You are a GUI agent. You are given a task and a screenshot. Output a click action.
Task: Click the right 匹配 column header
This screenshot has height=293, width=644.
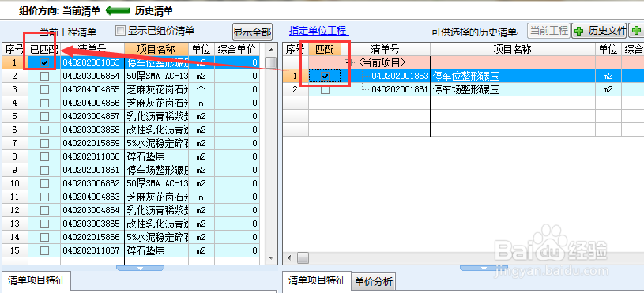point(325,50)
